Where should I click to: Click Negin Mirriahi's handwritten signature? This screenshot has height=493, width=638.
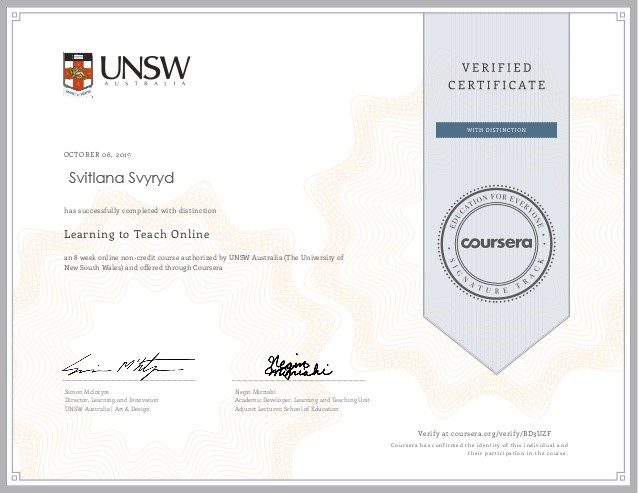(x=298, y=366)
